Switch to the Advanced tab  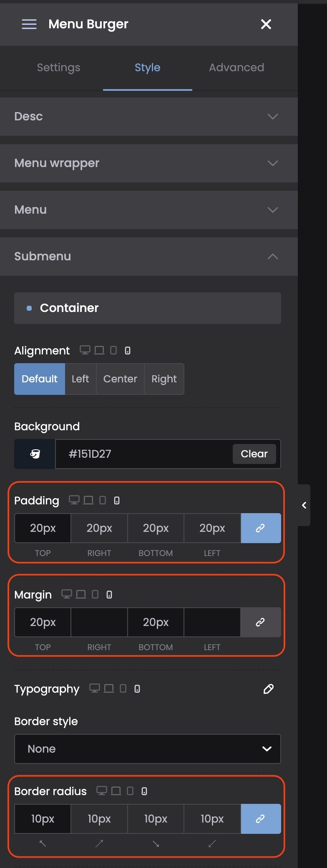(236, 67)
